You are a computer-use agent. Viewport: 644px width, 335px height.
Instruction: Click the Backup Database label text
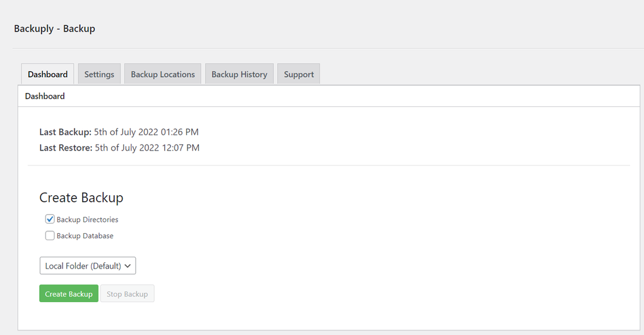[85, 236]
